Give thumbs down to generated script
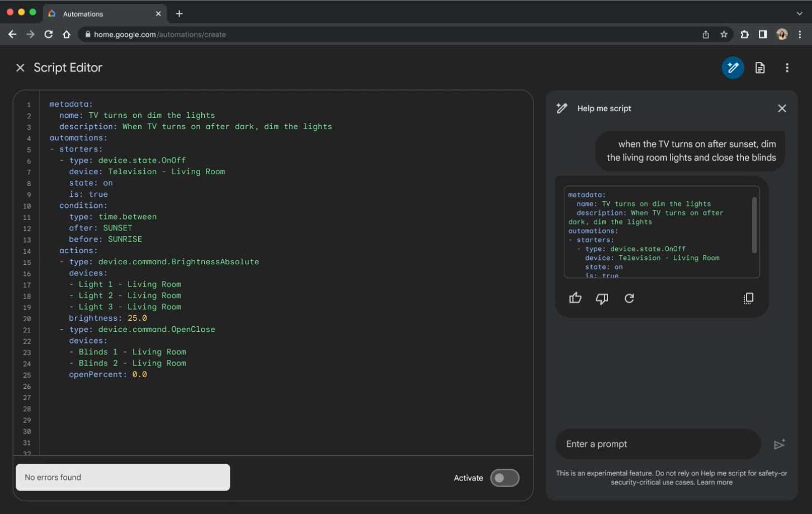The width and height of the screenshot is (812, 514). tap(602, 298)
